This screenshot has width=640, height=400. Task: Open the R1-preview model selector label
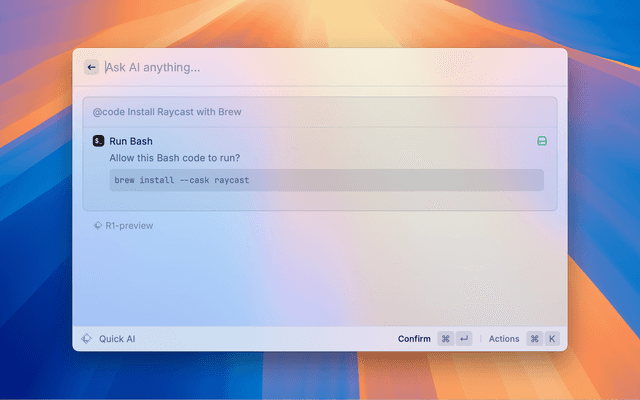[x=129, y=226]
